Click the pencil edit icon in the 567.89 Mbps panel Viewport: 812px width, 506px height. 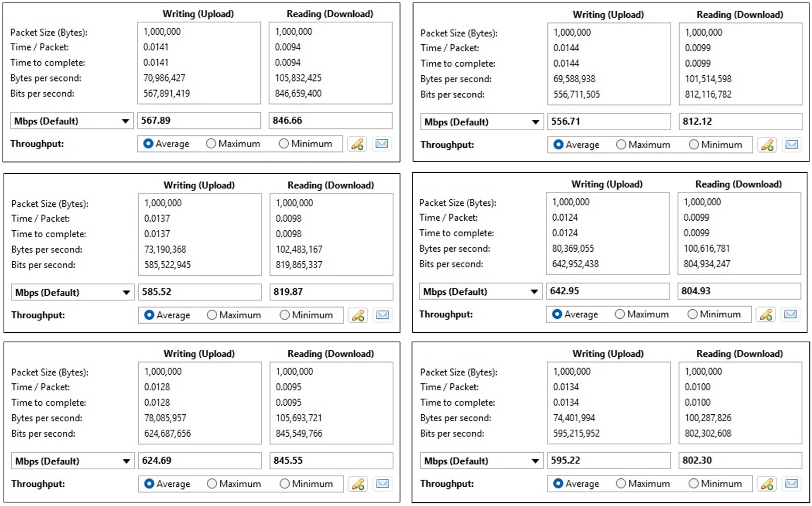click(357, 144)
